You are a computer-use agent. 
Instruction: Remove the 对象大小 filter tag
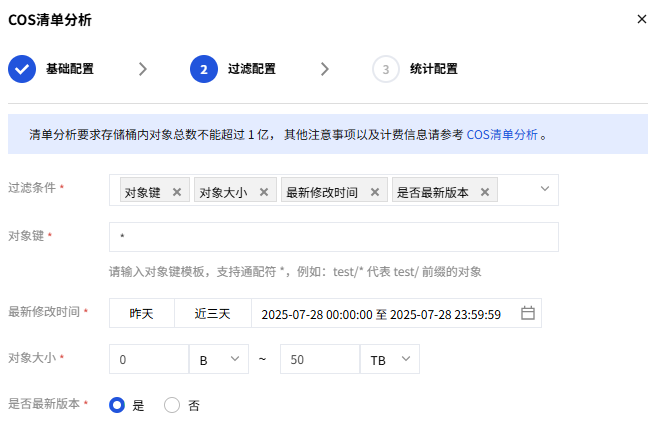[264, 192]
